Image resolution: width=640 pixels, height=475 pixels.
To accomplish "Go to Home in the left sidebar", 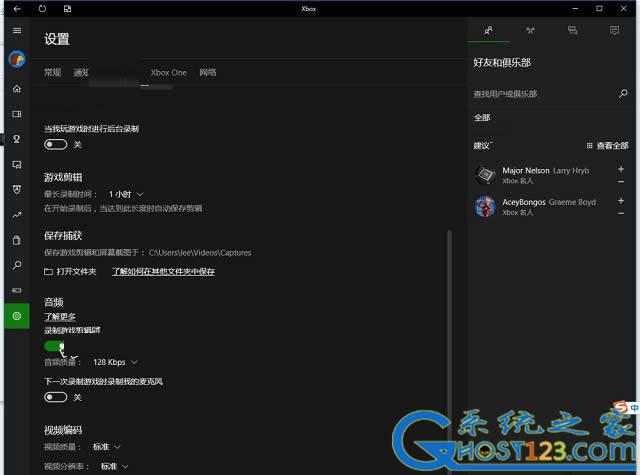I will (x=16, y=89).
